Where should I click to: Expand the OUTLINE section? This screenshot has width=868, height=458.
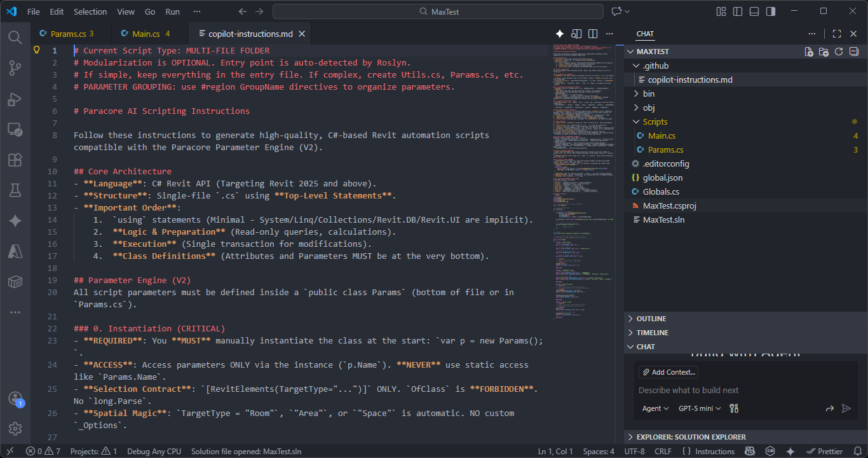(651, 319)
